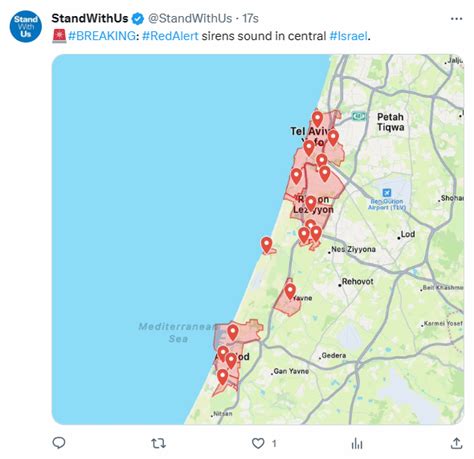Open the #RedAlert hashtag
Viewport: 474px width, 459px height.
[170, 36]
